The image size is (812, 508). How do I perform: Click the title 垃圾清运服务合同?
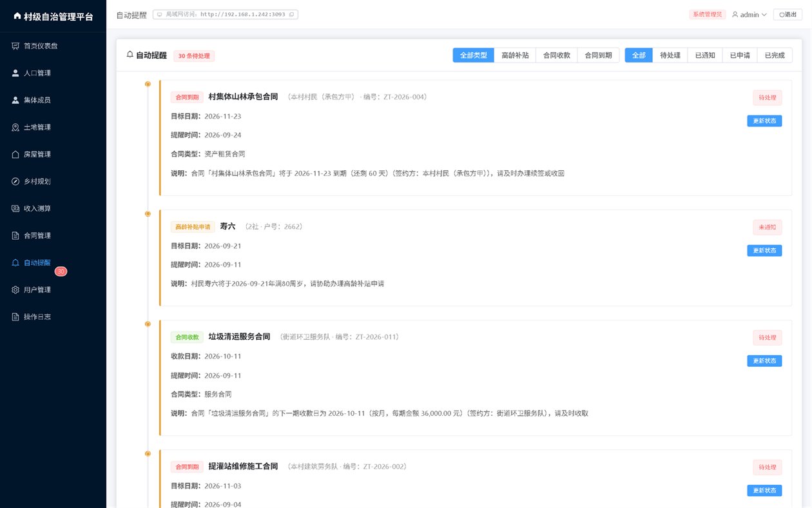coord(239,337)
